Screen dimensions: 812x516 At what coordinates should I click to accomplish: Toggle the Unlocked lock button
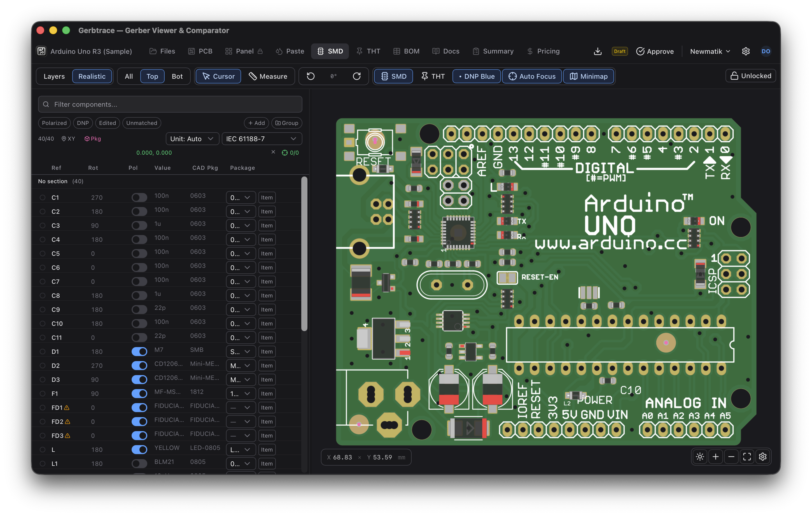pos(750,76)
